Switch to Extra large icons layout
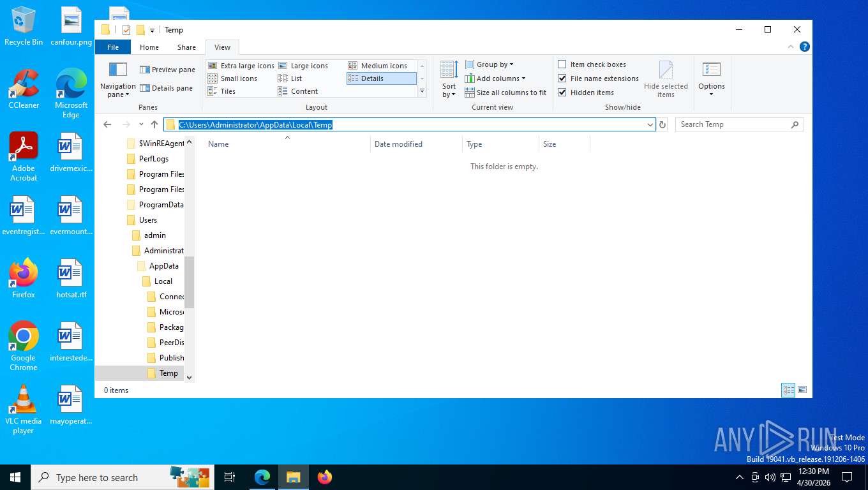The width and height of the screenshot is (868, 490). point(241,66)
